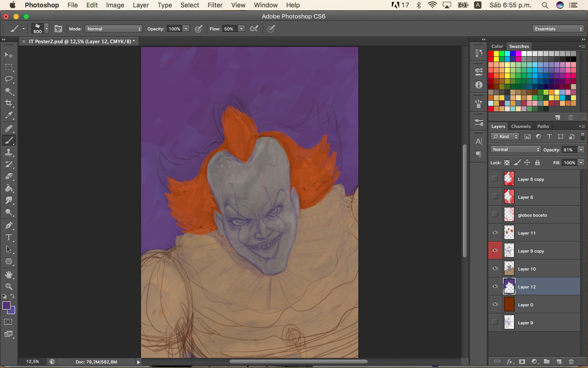Select the Path Selection tool
The width and height of the screenshot is (588, 368).
[9, 249]
